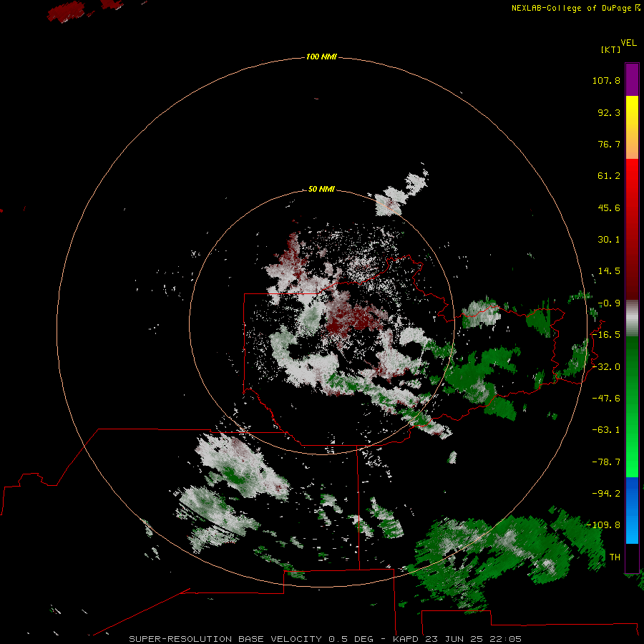Click the 107.8 velocity scale value

pos(606,80)
